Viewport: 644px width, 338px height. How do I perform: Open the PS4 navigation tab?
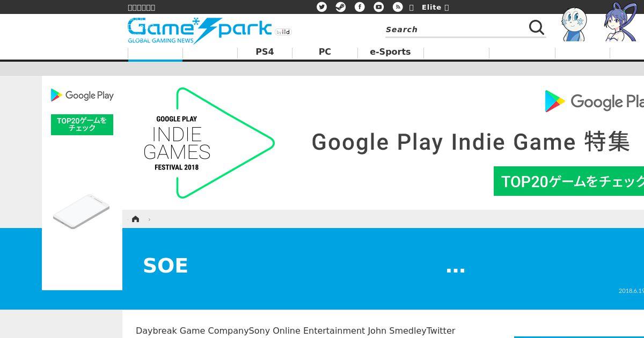265,52
